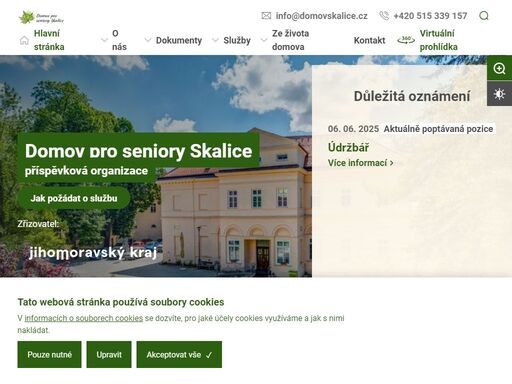Image resolution: width=512 pixels, height=384 pixels.
Task: Click the 360 virtual tour icon
Action: [406, 40]
